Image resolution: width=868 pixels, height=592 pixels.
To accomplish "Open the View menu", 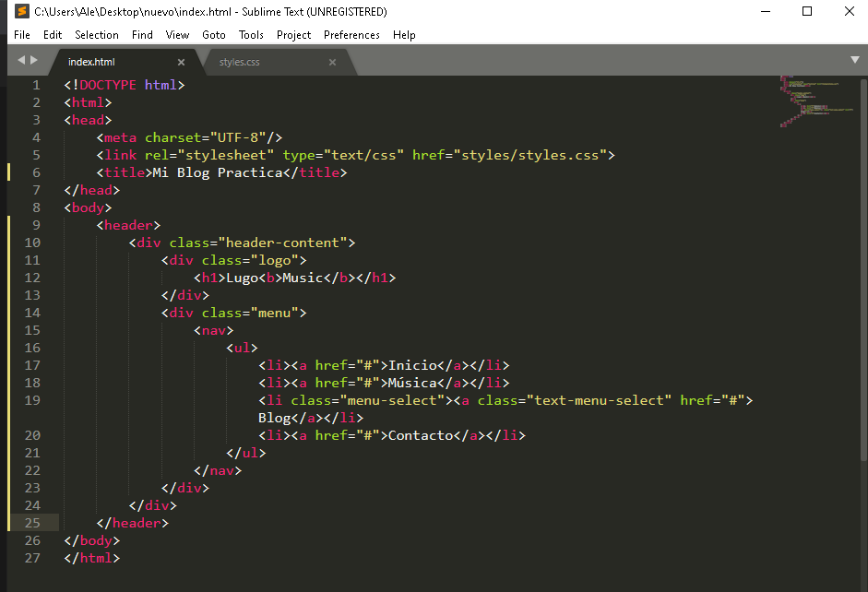I will pyautogui.click(x=177, y=35).
